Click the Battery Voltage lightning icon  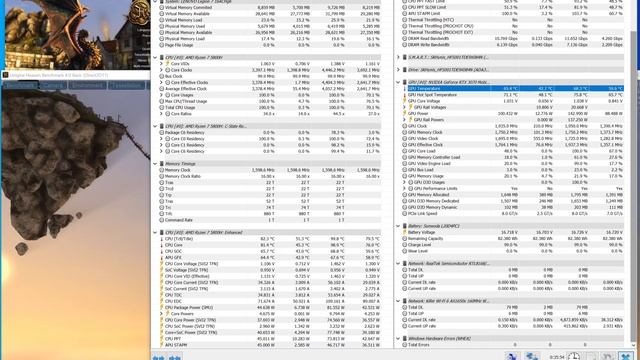[x=404, y=232]
